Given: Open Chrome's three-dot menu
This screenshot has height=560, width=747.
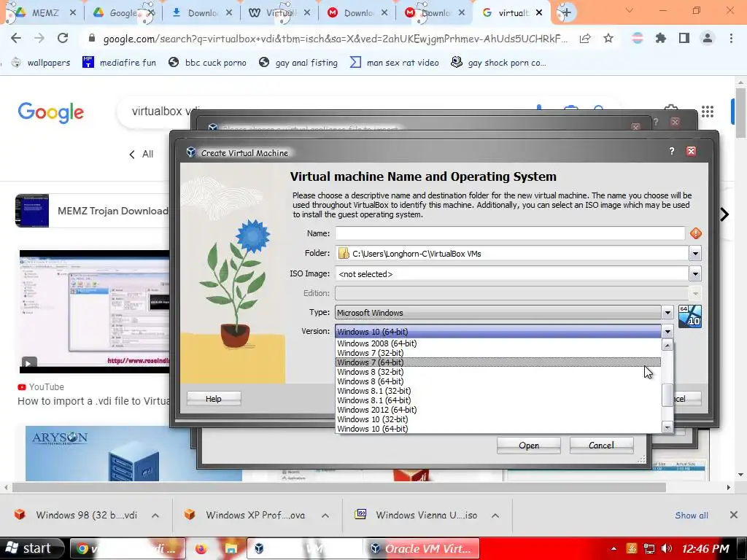Looking at the screenshot, I should click(731, 38).
